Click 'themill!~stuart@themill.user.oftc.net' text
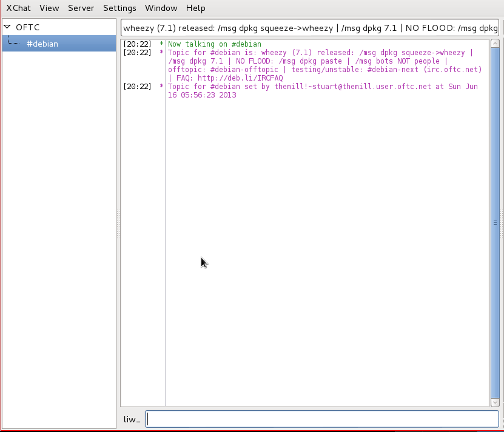 (352, 87)
